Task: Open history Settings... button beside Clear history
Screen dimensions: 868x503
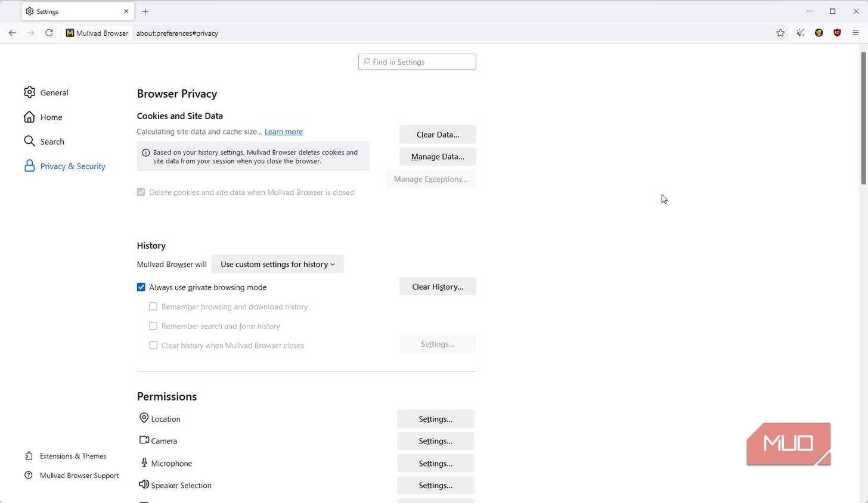Action: click(438, 344)
